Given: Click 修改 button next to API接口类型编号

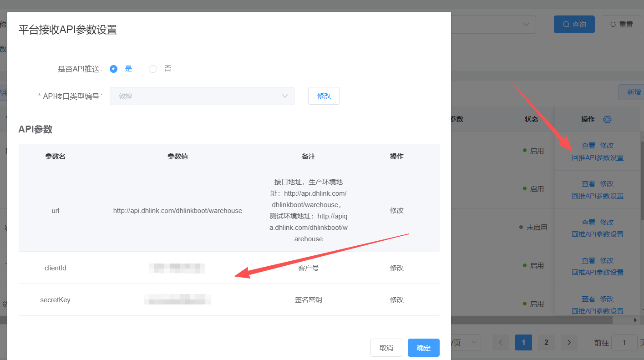Looking at the screenshot, I should tap(324, 96).
